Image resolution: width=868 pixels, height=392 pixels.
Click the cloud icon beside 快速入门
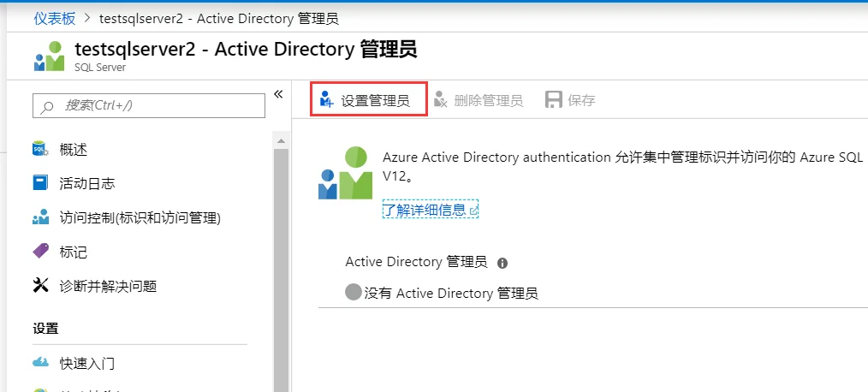click(41, 363)
